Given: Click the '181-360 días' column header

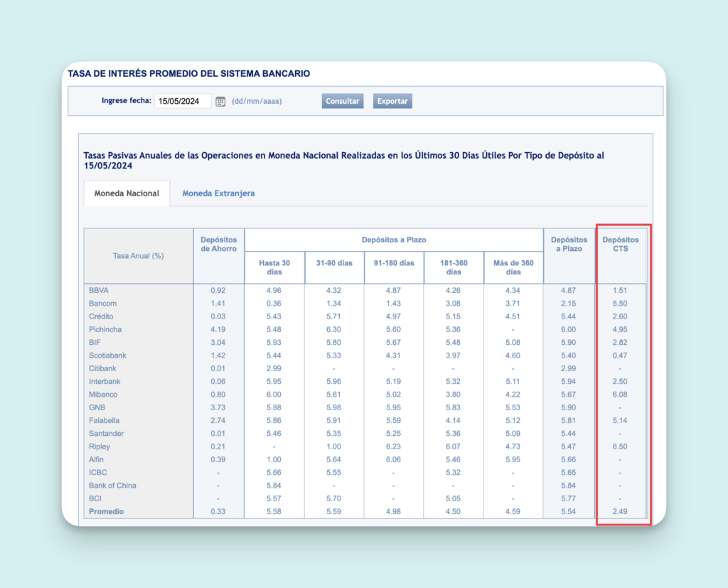Looking at the screenshot, I should 454,267.
